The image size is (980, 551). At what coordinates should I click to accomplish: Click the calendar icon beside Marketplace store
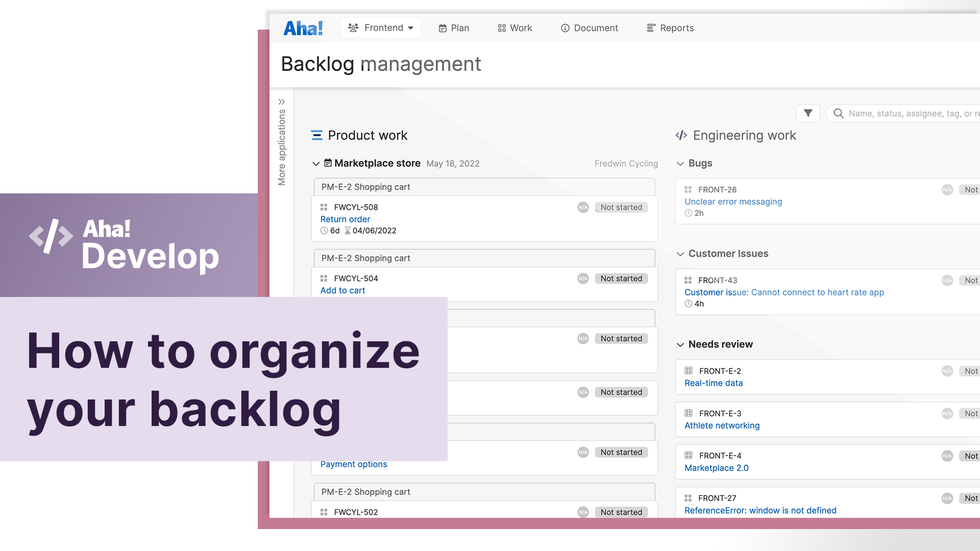point(327,163)
